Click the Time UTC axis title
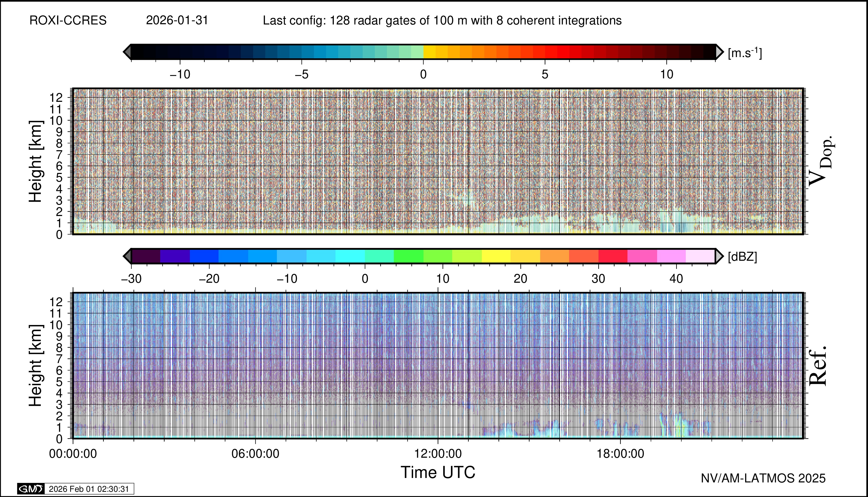Viewport: 868px width, 497px height. point(438,473)
